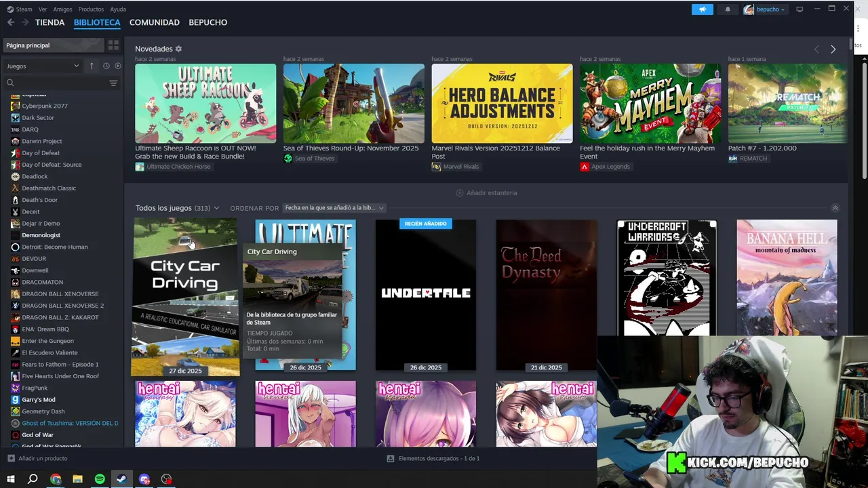Click the ready-to-play filter icon
Image resolution: width=868 pixels, height=488 pixels.
pyautogui.click(x=118, y=66)
